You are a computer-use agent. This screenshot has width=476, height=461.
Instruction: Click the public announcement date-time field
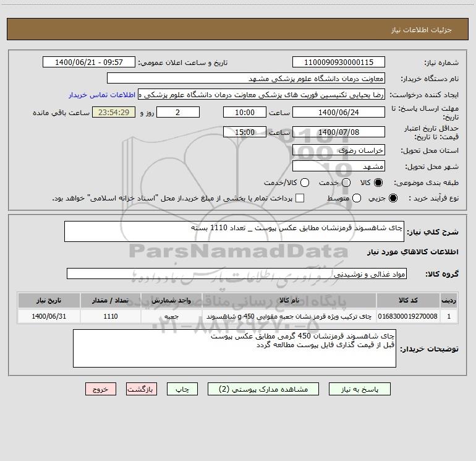click(x=89, y=62)
